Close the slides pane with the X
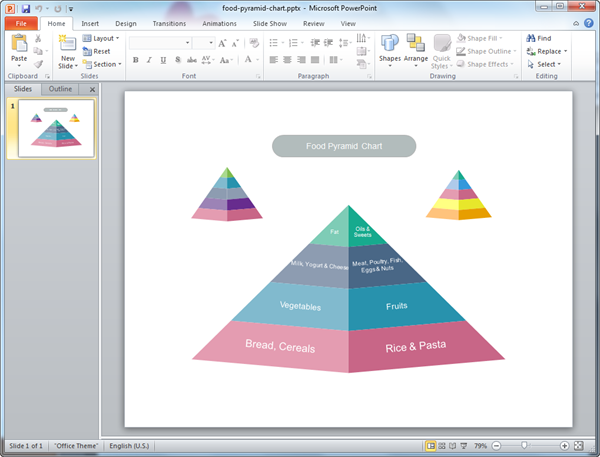The width and height of the screenshot is (600, 457). click(92, 90)
